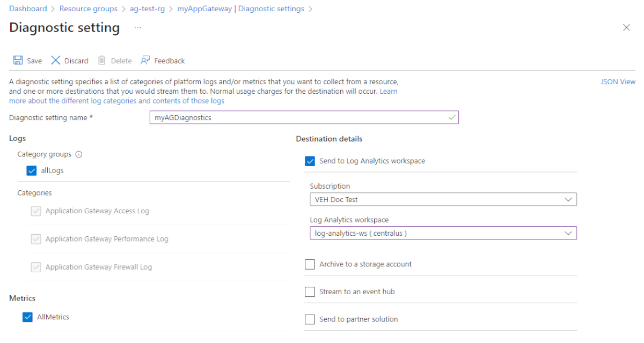This screenshot has width=644, height=343.
Task: Discard the current changes
Action: 69,61
